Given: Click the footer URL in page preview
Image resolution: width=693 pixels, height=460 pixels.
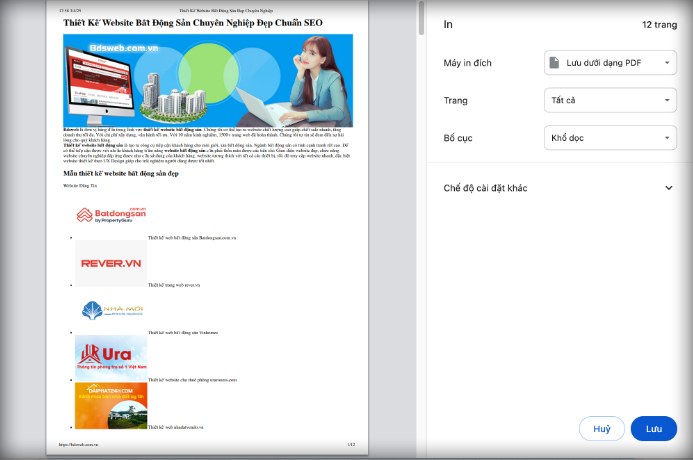Looking at the screenshot, I should 78,445.
